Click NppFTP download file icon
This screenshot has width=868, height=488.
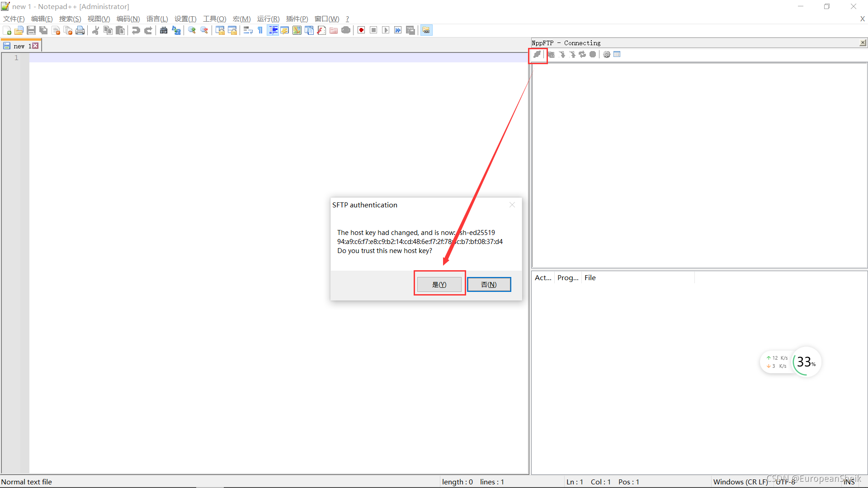[x=562, y=54]
